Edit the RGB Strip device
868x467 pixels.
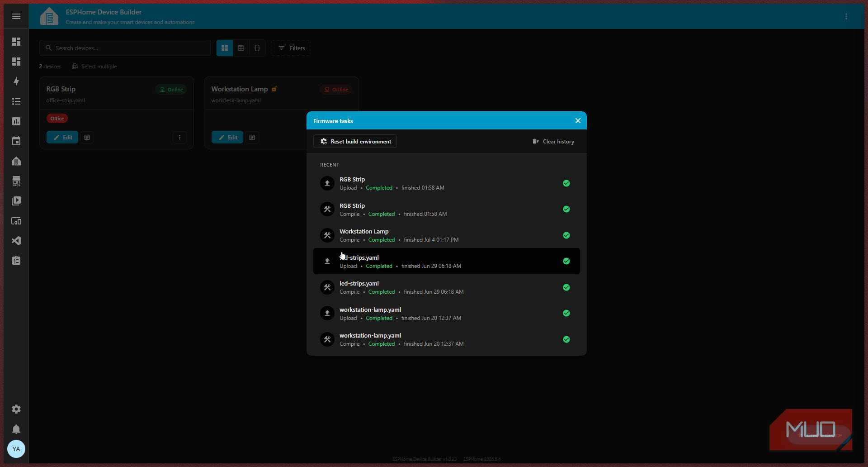(62, 138)
